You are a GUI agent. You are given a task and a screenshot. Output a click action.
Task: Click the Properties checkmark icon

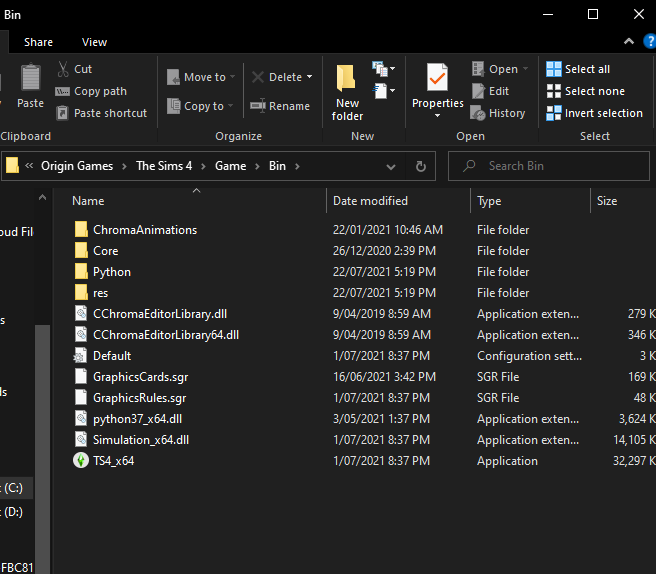pyautogui.click(x=437, y=77)
